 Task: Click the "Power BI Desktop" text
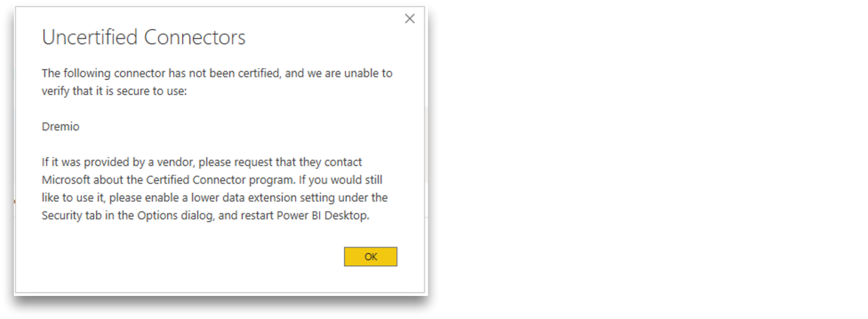322,215
